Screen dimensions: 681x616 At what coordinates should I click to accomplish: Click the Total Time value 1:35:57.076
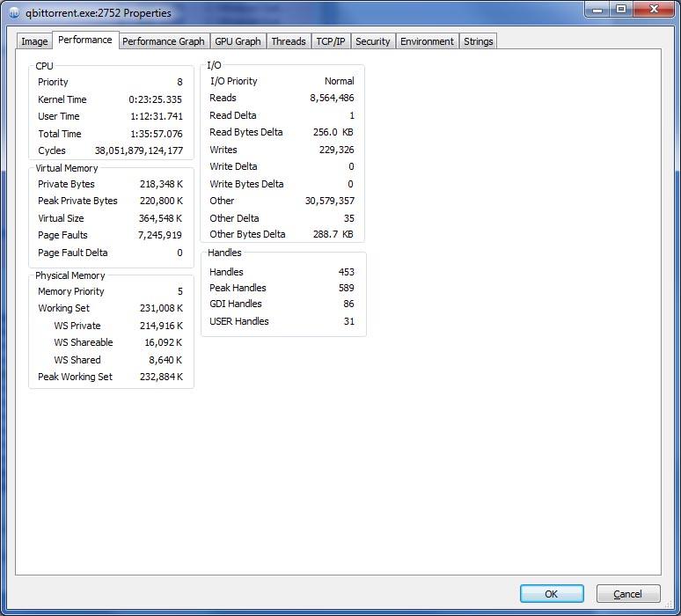157,134
